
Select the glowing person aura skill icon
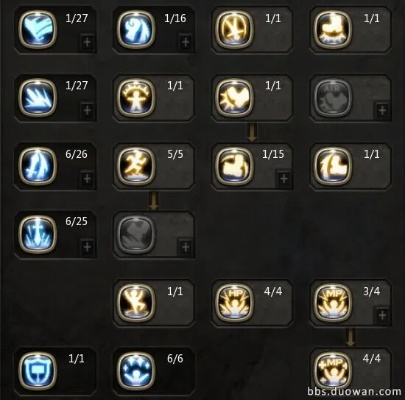click(x=136, y=98)
